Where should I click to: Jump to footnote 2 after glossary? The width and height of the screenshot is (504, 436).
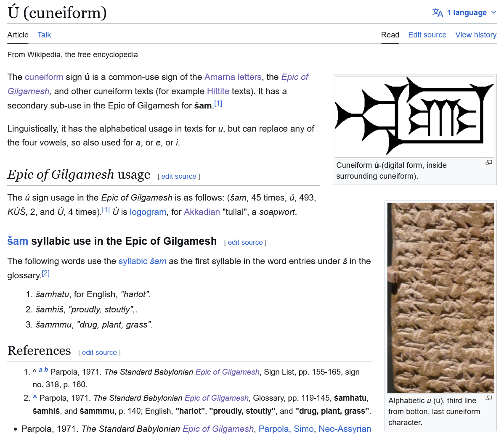[x=46, y=273]
